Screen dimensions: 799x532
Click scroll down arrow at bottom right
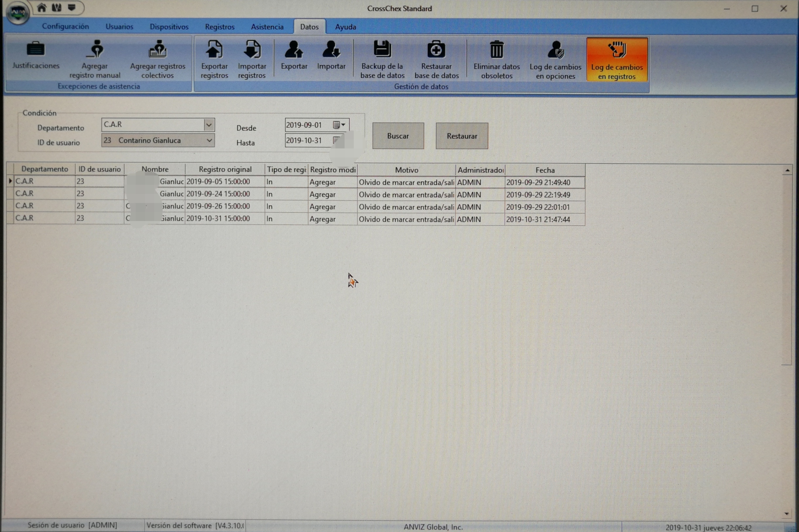(787, 514)
